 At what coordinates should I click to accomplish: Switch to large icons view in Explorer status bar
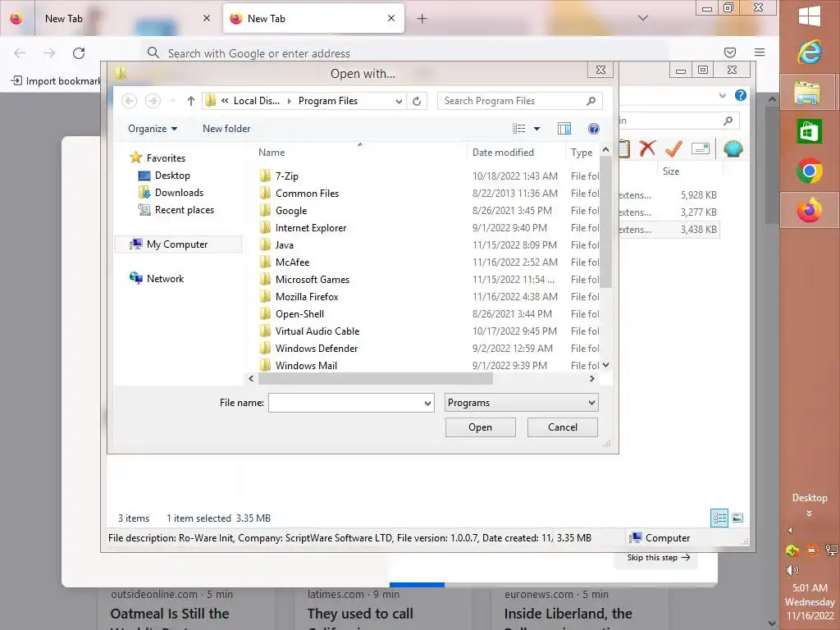737,518
